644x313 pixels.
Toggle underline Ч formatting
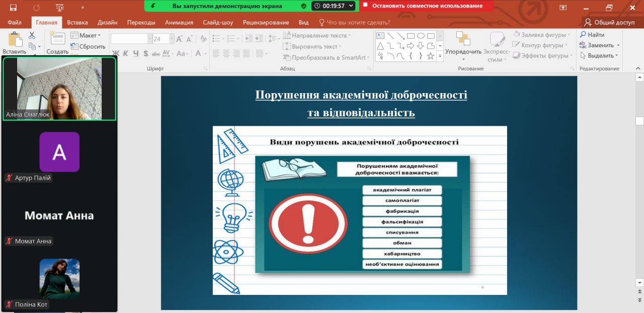tap(135, 53)
